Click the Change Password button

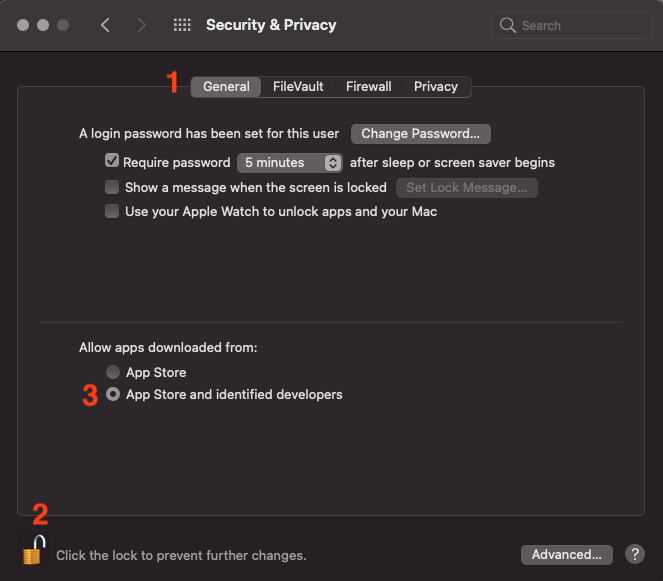[420, 133]
